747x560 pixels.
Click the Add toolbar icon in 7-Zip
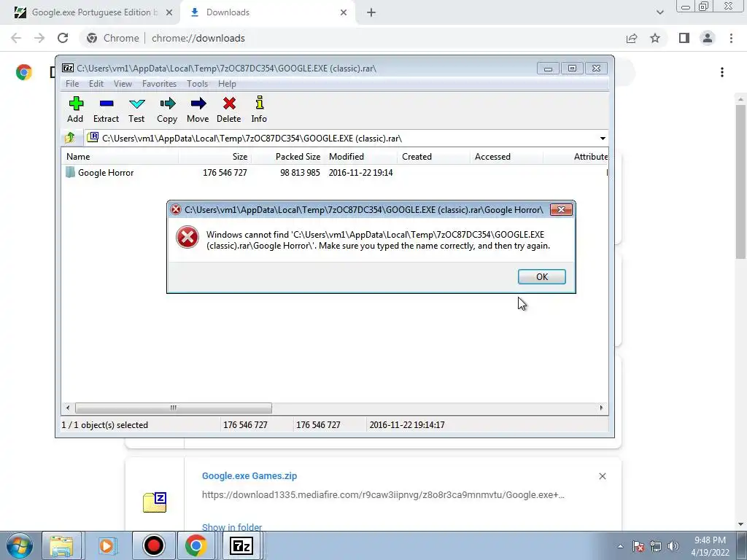[x=75, y=109]
